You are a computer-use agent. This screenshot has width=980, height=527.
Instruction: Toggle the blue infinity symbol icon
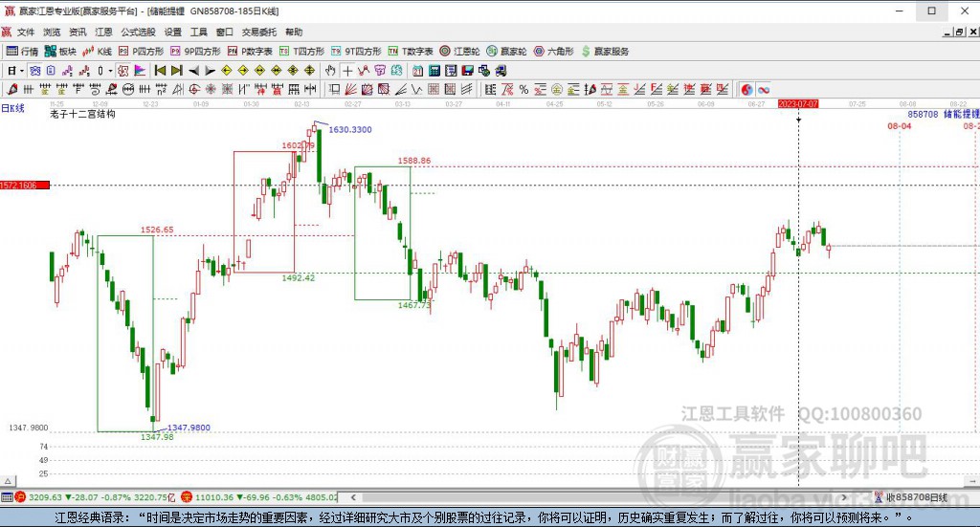(764, 89)
